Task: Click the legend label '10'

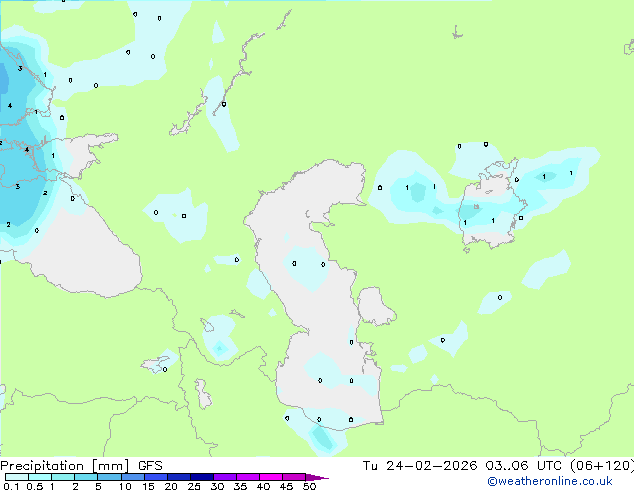Action: (125, 486)
